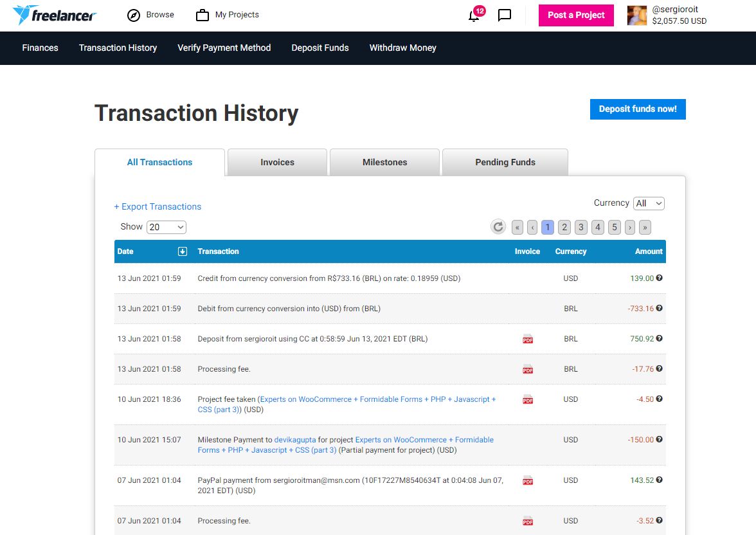Open the messages chat icon
Screen dimensions: 756x535
(x=504, y=15)
